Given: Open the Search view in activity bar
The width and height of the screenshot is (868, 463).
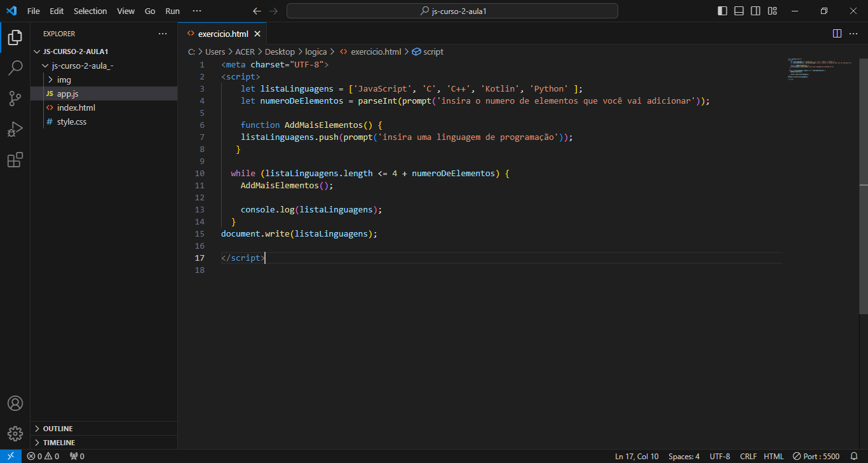Looking at the screenshot, I should (x=15, y=67).
